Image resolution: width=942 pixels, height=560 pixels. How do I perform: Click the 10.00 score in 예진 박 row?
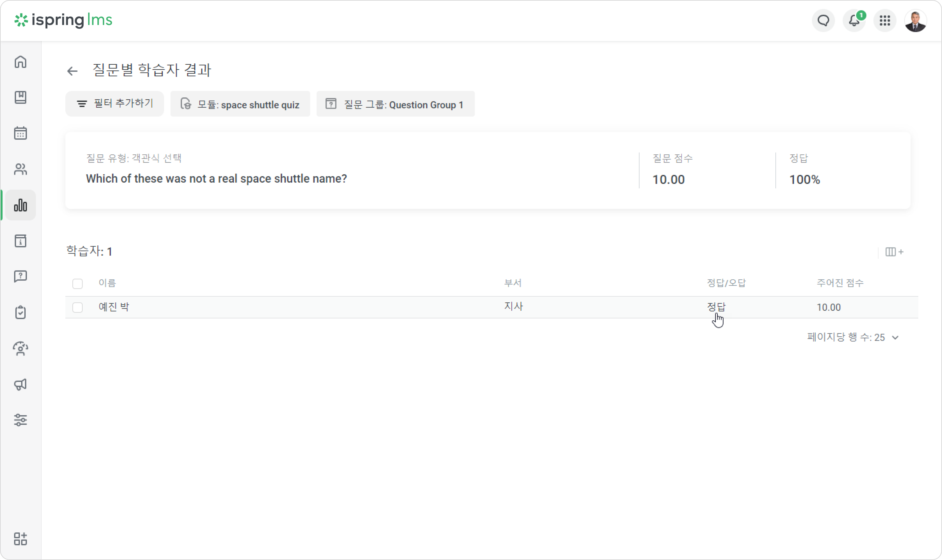tap(828, 307)
